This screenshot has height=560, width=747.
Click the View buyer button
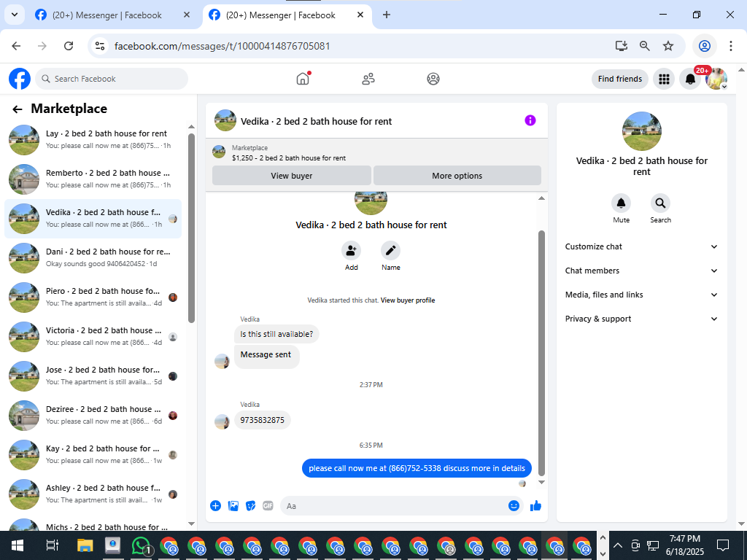tap(292, 176)
